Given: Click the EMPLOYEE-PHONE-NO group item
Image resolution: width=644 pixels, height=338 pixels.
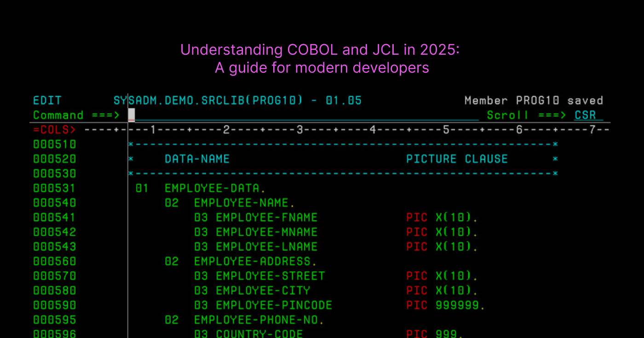Looking at the screenshot, I should point(259,320).
